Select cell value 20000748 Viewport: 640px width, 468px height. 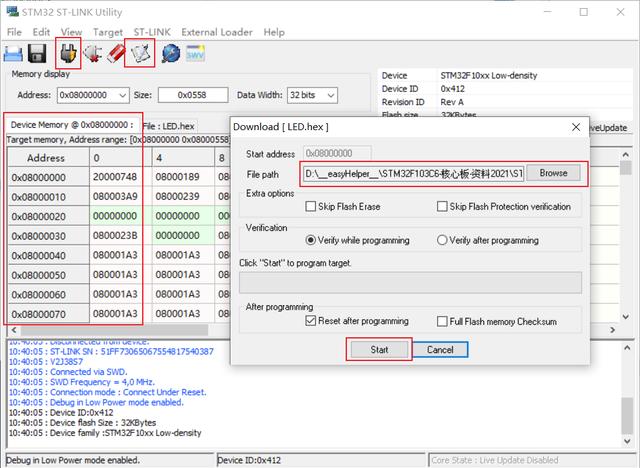pos(115,177)
